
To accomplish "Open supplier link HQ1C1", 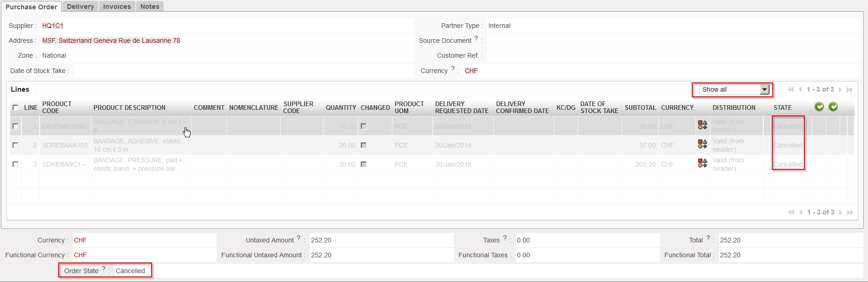I will pos(53,26).
